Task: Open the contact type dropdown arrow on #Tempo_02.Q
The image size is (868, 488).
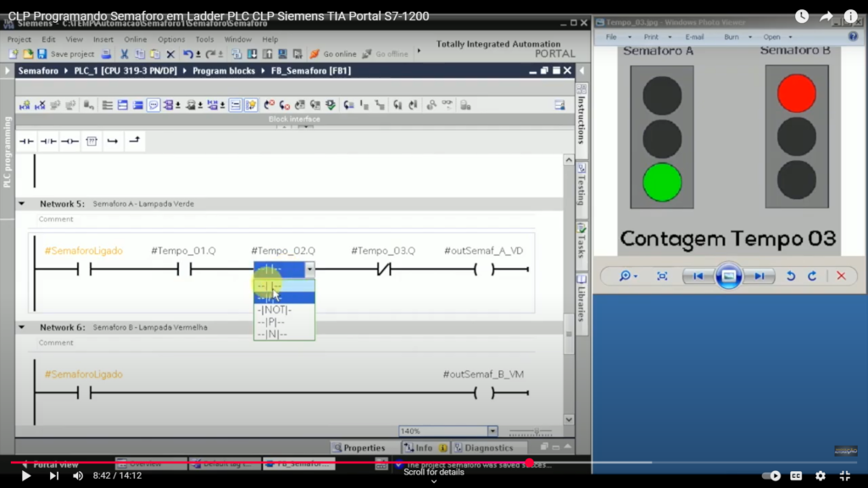Action: tap(310, 269)
